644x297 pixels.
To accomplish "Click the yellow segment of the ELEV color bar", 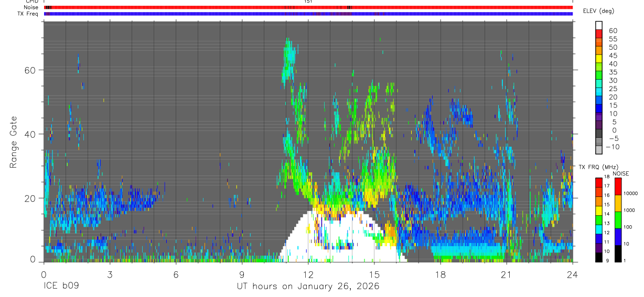I will (599, 58).
